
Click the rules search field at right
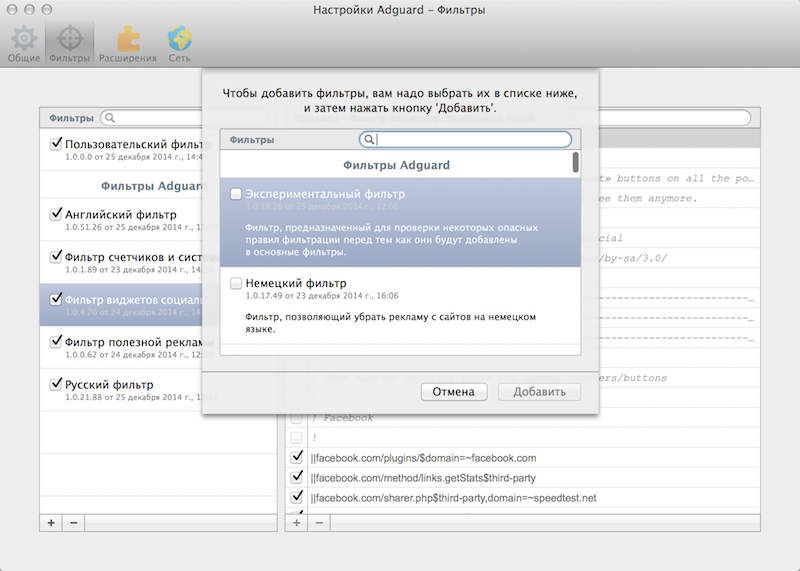(x=673, y=118)
